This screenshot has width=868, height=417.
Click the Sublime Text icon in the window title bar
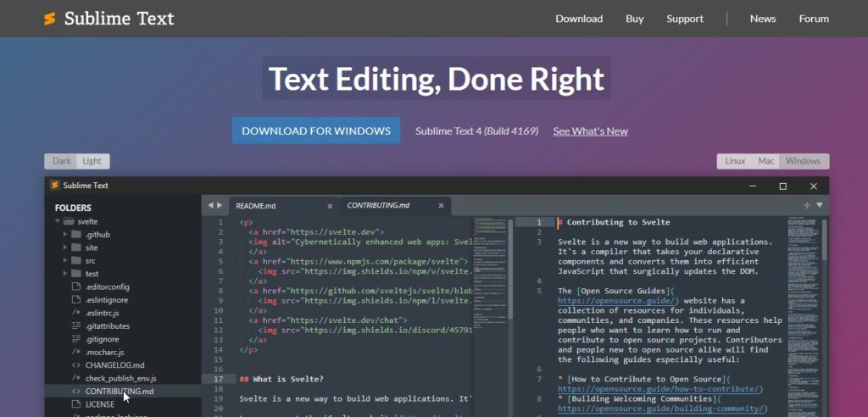pos(54,185)
